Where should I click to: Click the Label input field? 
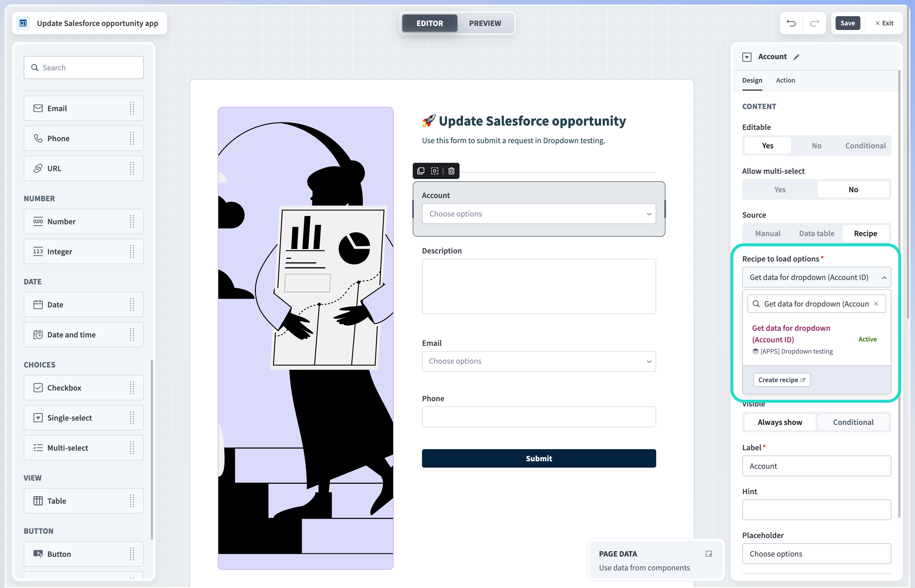(817, 466)
